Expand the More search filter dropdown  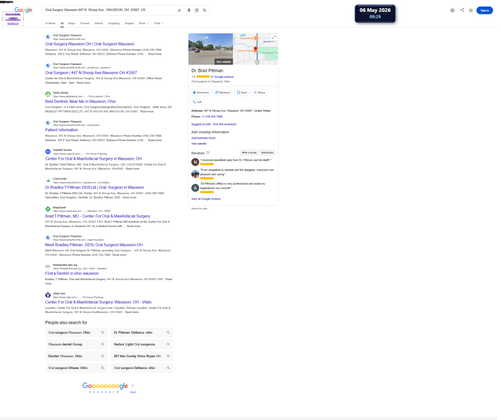143,23
